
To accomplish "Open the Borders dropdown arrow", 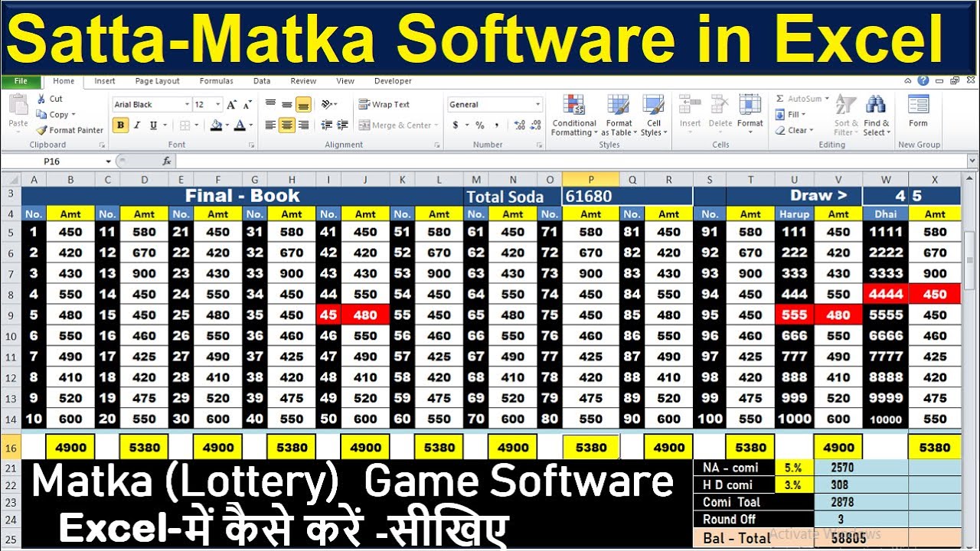I will (197, 126).
